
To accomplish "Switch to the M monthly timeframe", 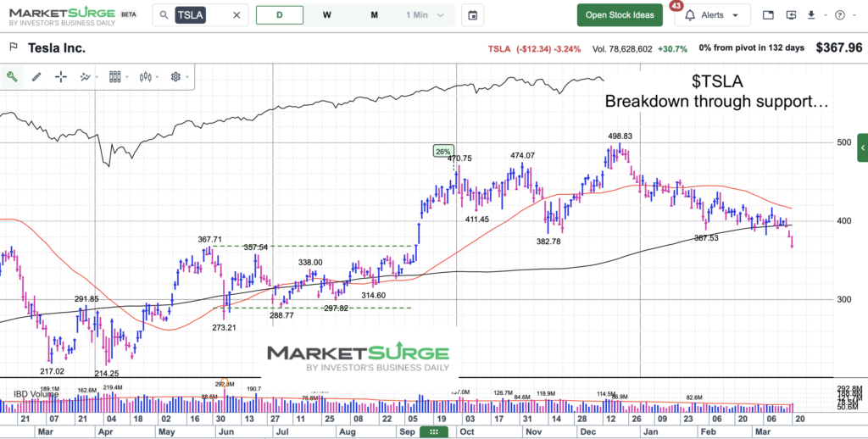I will [374, 15].
